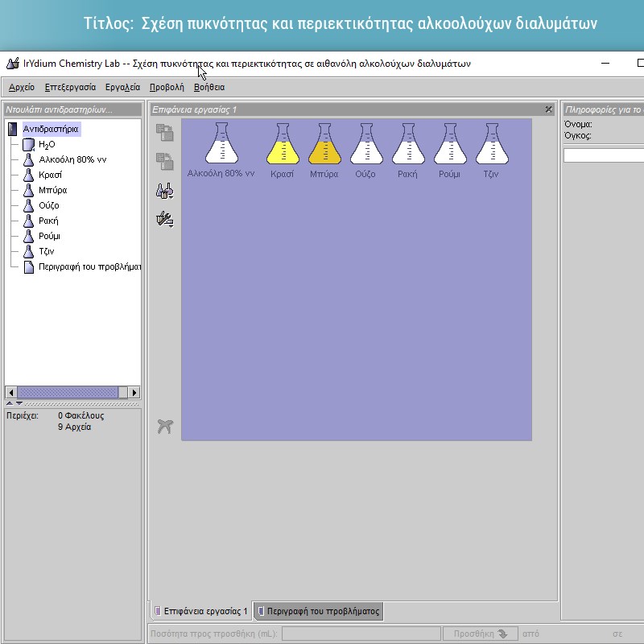Click the Μπύρα flask icon in cabinet tree

tap(28, 190)
